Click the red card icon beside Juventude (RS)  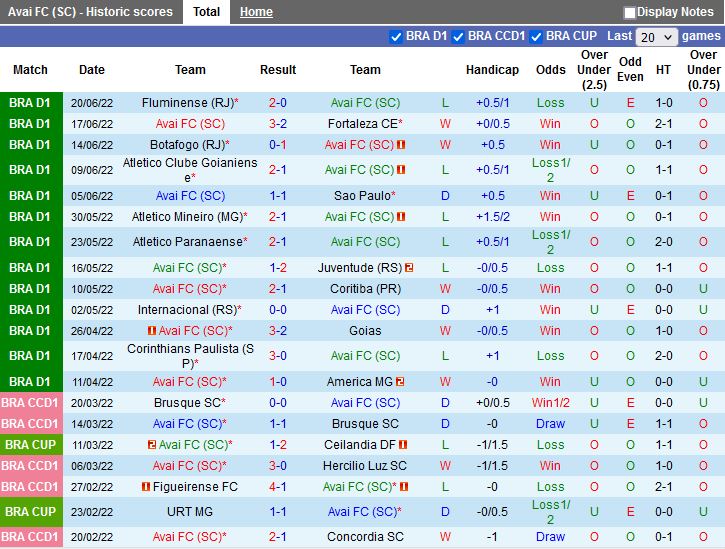(410, 268)
